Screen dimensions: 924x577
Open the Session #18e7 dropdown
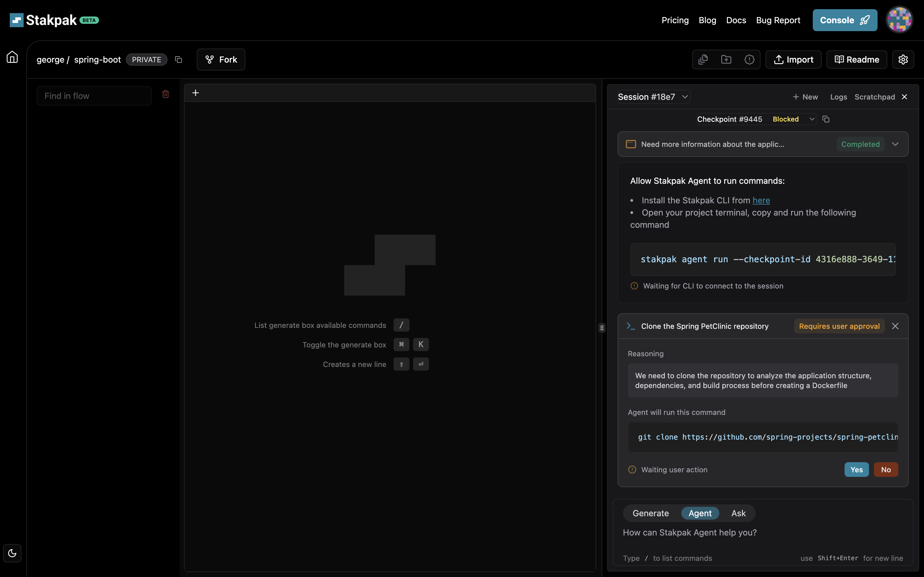[653, 97]
